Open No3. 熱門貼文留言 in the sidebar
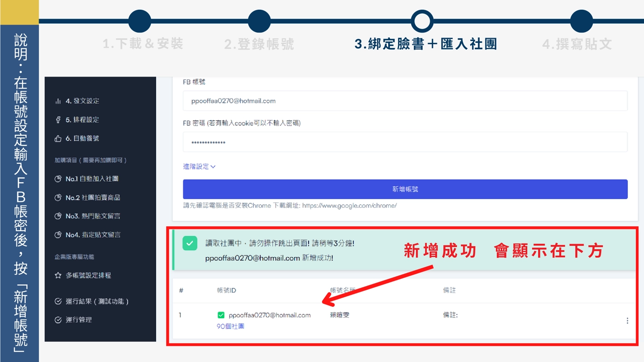The image size is (644, 362). pyautogui.click(x=92, y=216)
